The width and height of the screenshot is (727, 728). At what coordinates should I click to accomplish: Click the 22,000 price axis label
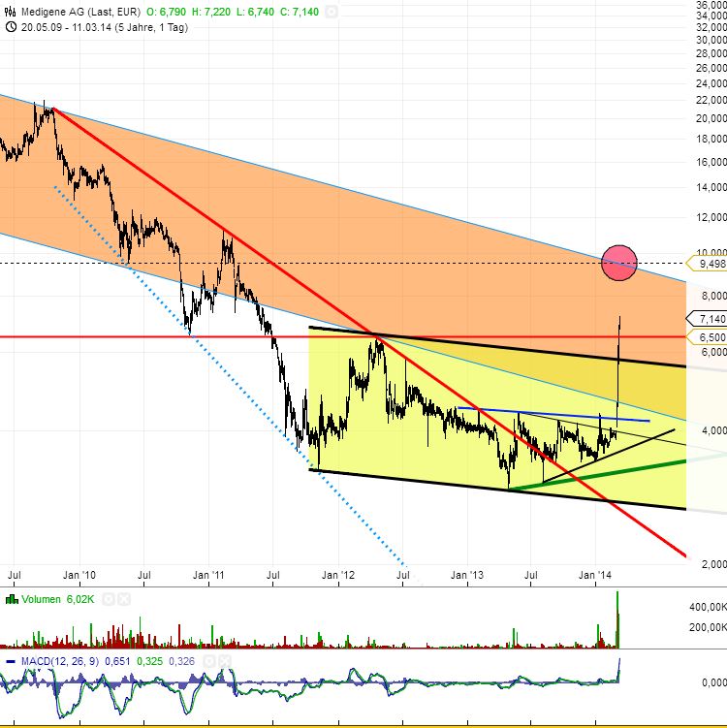coord(711,100)
